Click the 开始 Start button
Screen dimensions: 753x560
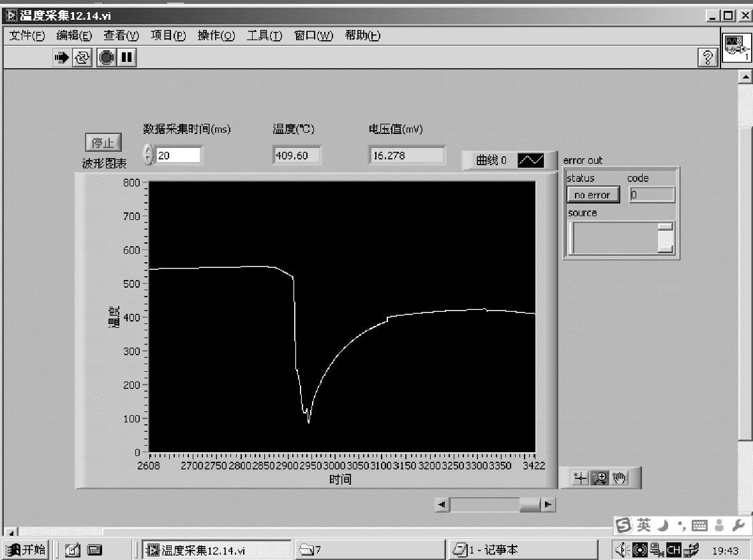[x=26, y=549]
